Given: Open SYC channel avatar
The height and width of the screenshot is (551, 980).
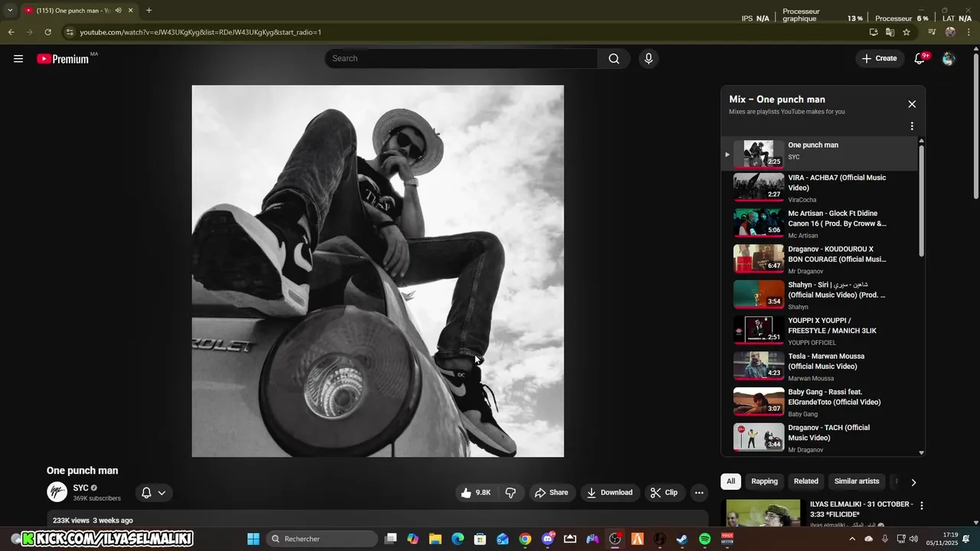Looking at the screenshot, I should (57, 492).
